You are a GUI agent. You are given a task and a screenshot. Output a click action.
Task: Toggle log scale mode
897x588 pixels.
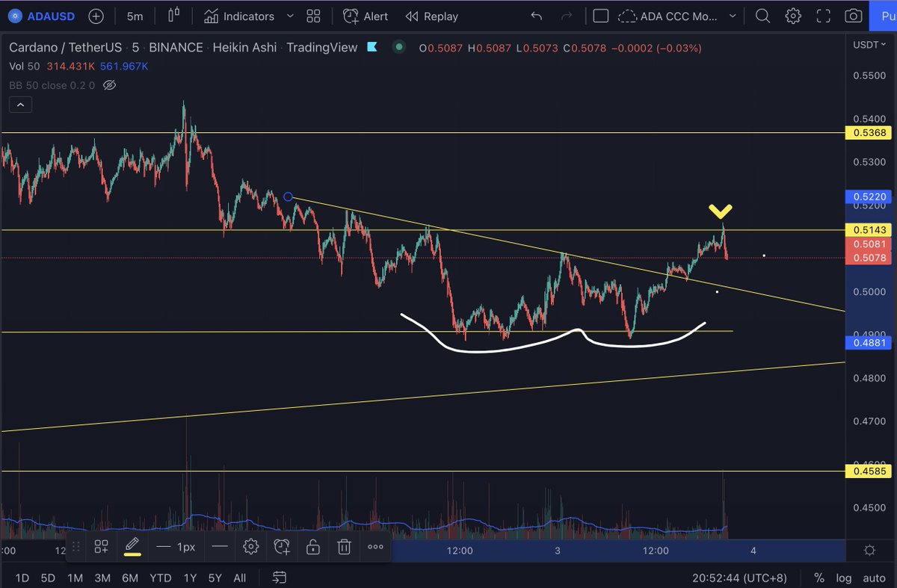pyautogui.click(x=843, y=578)
